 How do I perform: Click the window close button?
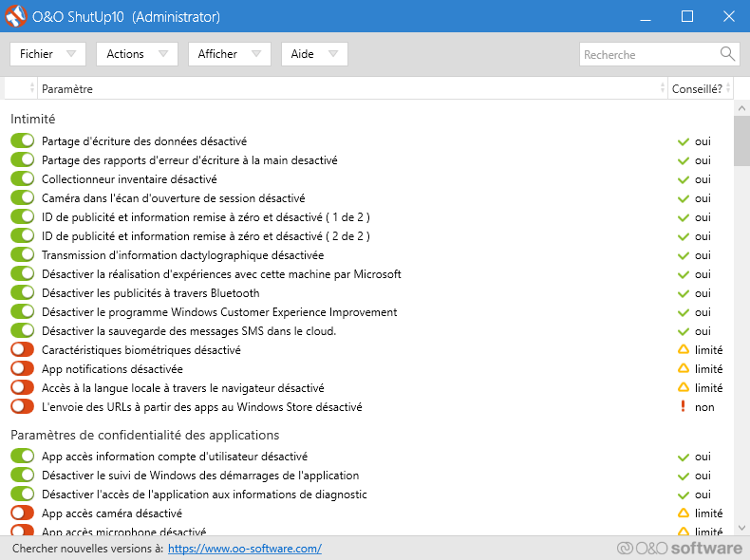click(x=729, y=16)
